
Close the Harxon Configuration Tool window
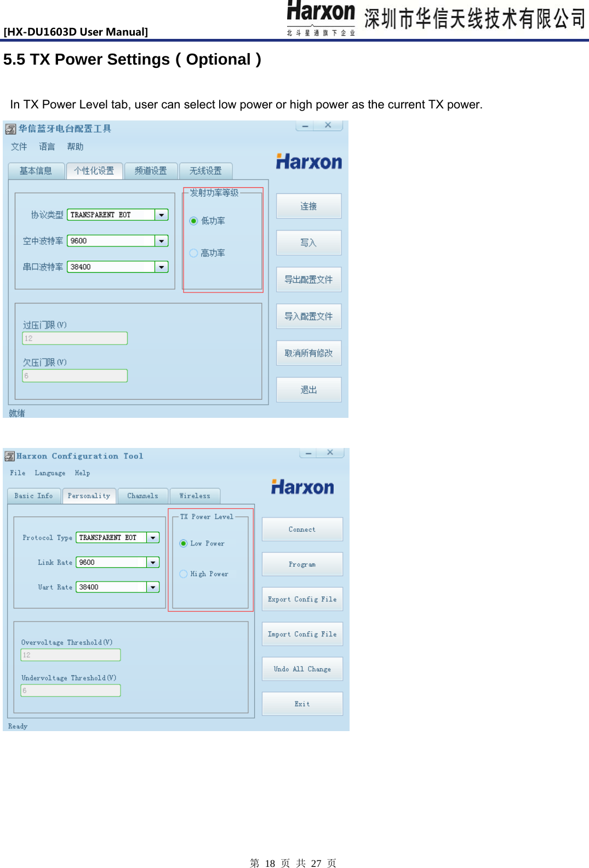pyautogui.click(x=330, y=452)
